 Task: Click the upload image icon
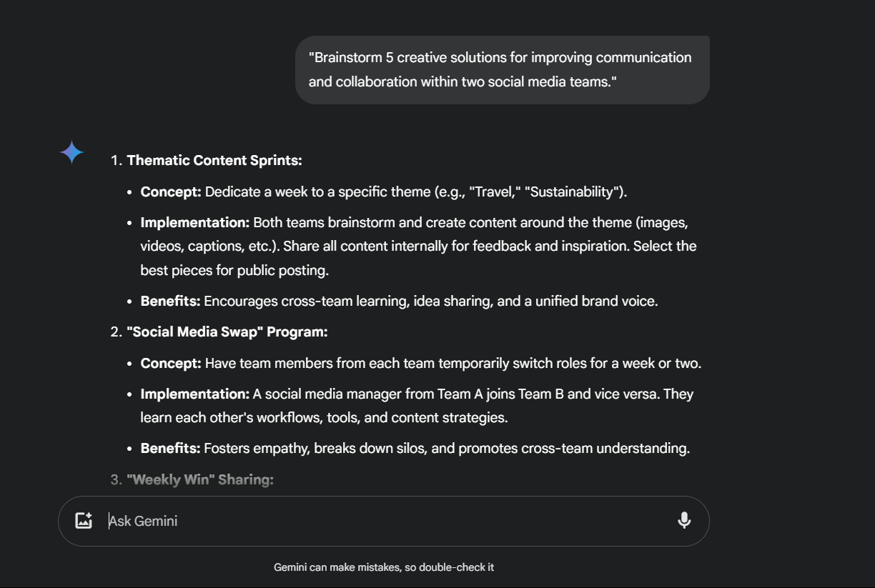click(x=84, y=521)
